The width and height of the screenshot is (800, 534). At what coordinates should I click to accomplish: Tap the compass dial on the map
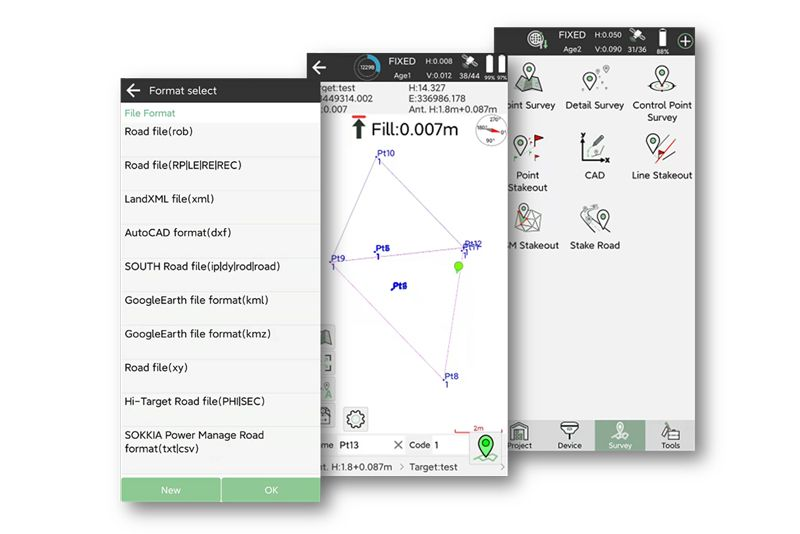(491, 131)
